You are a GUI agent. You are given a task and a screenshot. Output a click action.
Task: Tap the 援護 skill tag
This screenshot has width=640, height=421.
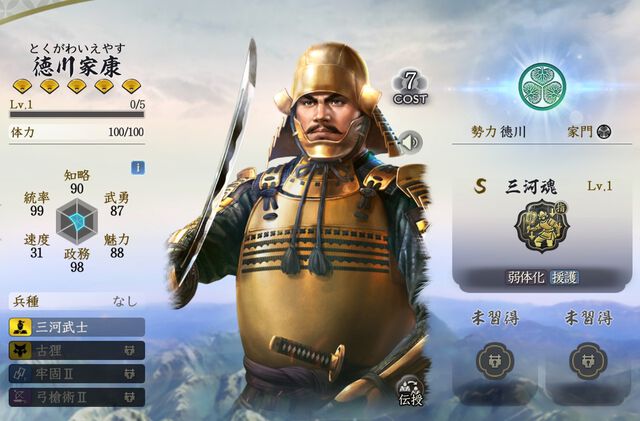(x=564, y=278)
